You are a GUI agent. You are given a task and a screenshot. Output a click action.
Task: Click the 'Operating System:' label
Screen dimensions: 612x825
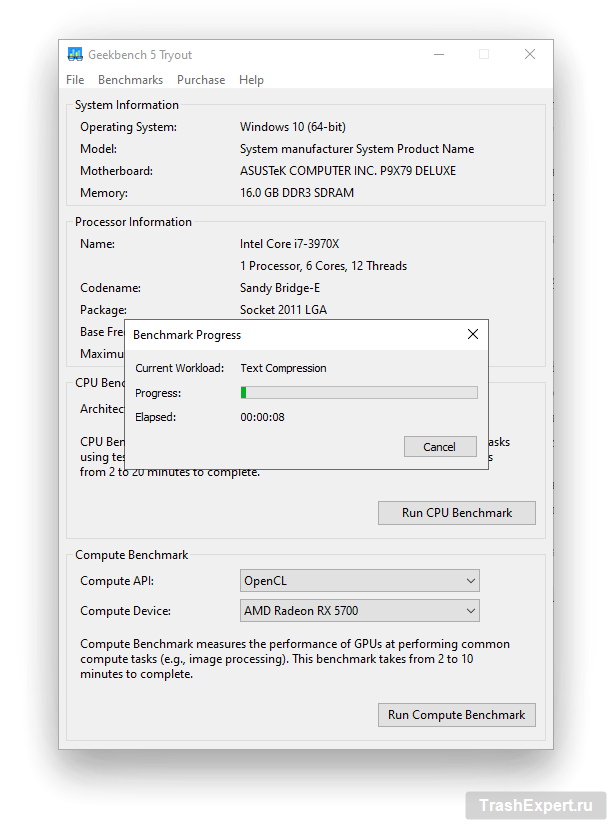(x=128, y=127)
